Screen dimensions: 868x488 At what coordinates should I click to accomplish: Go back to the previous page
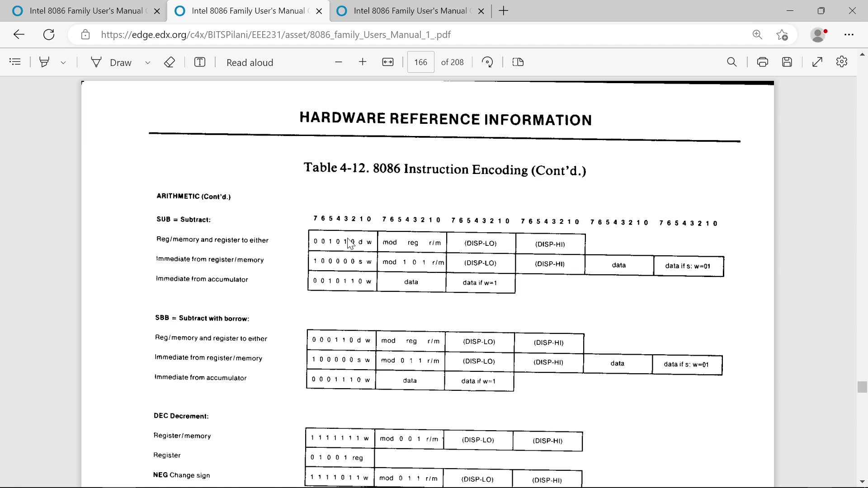[x=19, y=34]
